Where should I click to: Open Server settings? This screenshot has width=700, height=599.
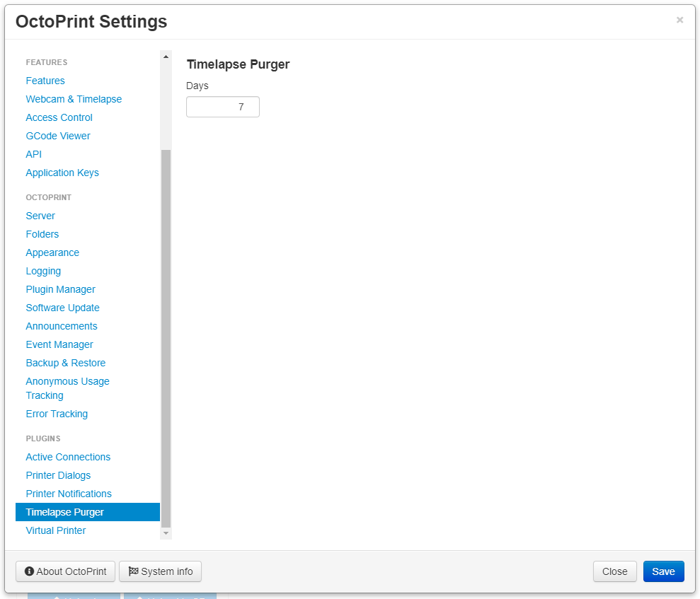pos(40,216)
